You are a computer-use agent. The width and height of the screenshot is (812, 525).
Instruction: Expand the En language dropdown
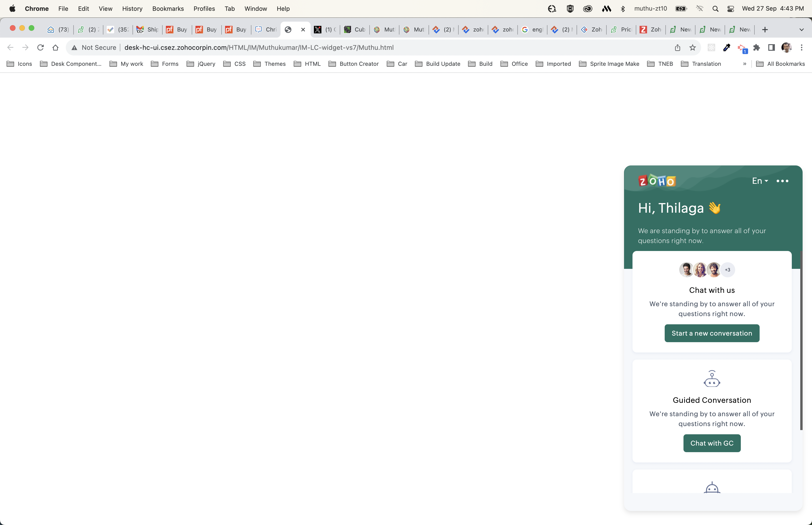pyautogui.click(x=760, y=181)
